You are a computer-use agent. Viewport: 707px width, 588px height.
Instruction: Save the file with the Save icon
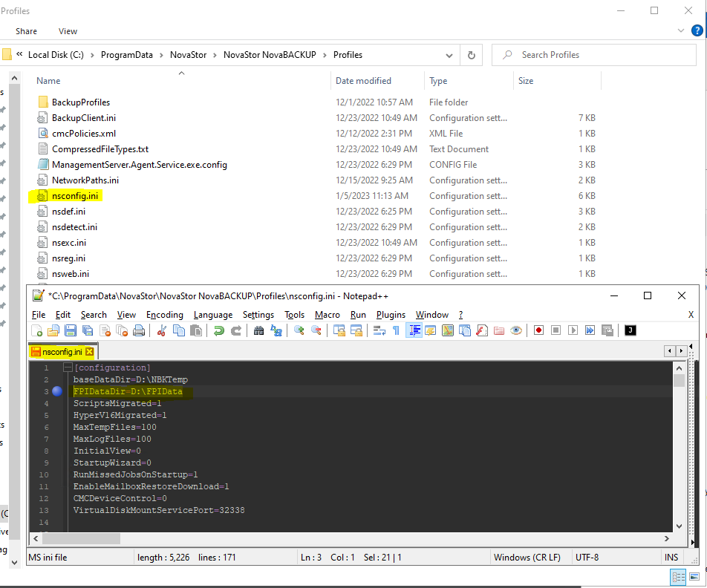tap(71, 330)
